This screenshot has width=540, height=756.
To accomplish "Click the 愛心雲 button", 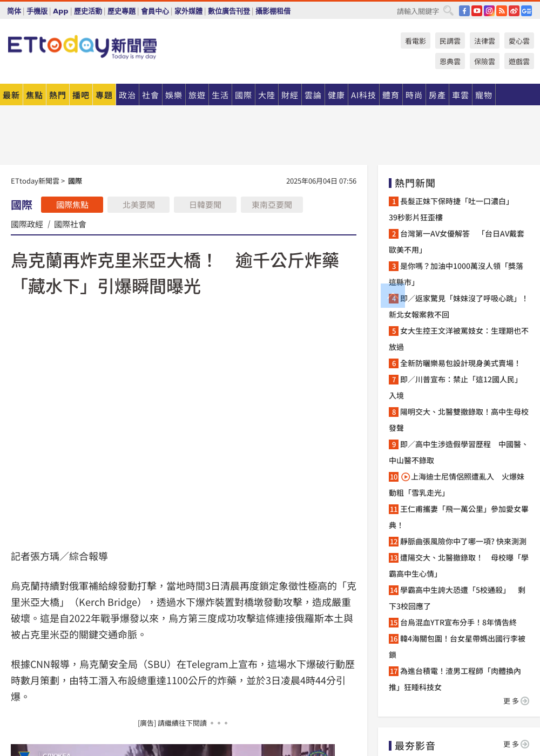I will pos(519,40).
